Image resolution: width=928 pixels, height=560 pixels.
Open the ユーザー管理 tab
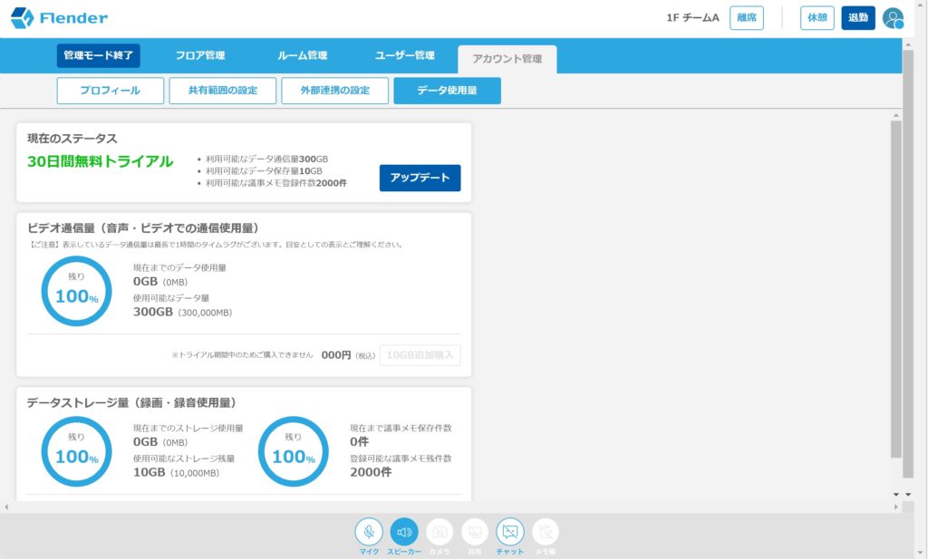click(405, 56)
